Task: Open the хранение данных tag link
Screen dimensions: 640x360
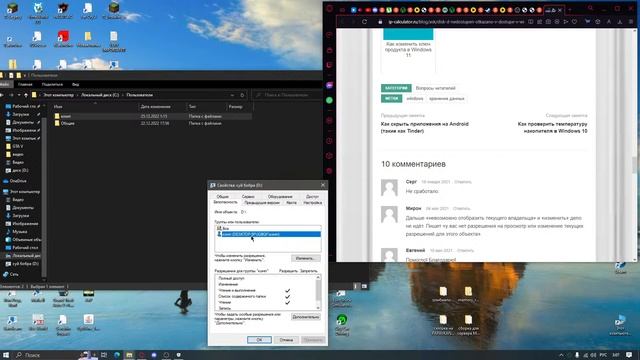Action: pos(447,99)
